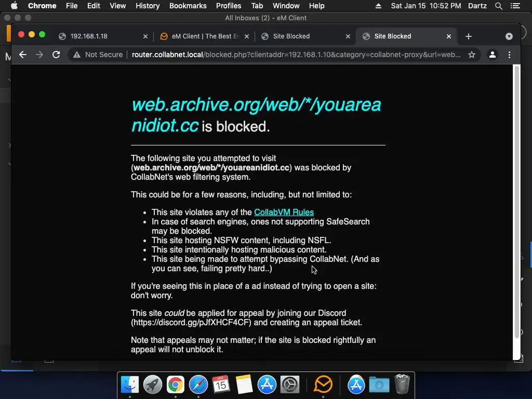
Task: Open the tab search dropdown arrow
Action: click(x=509, y=36)
